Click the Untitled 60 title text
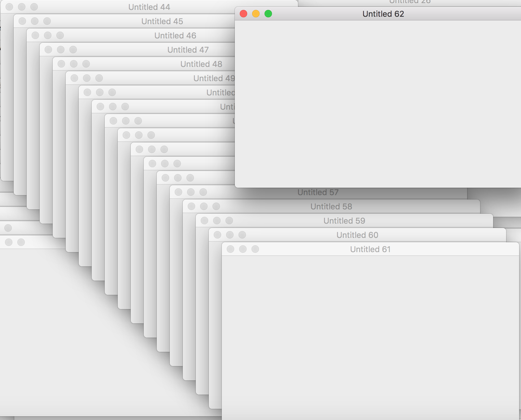This screenshot has height=420, width=521. pos(357,235)
